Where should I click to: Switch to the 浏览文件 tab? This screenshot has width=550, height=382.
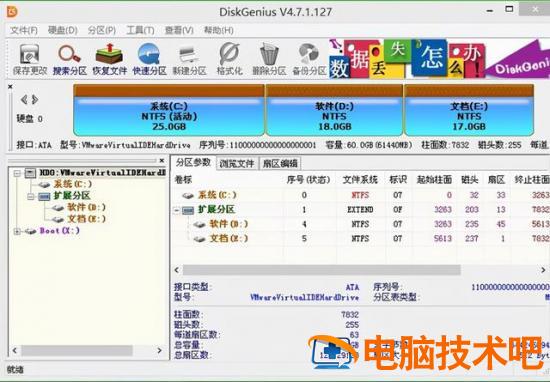pyautogui.click(x=237, y=163)
